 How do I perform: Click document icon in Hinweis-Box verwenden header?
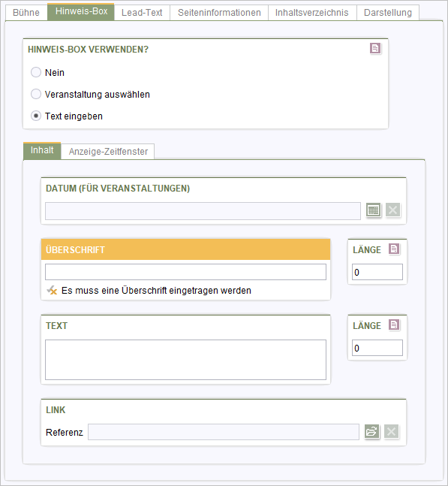pyautogui.click(x=375, y=48)
